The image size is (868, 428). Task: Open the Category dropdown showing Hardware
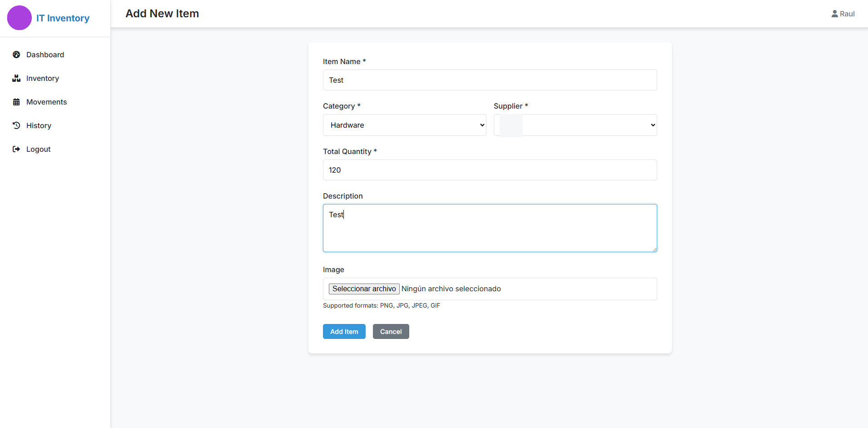click(405, 125)
